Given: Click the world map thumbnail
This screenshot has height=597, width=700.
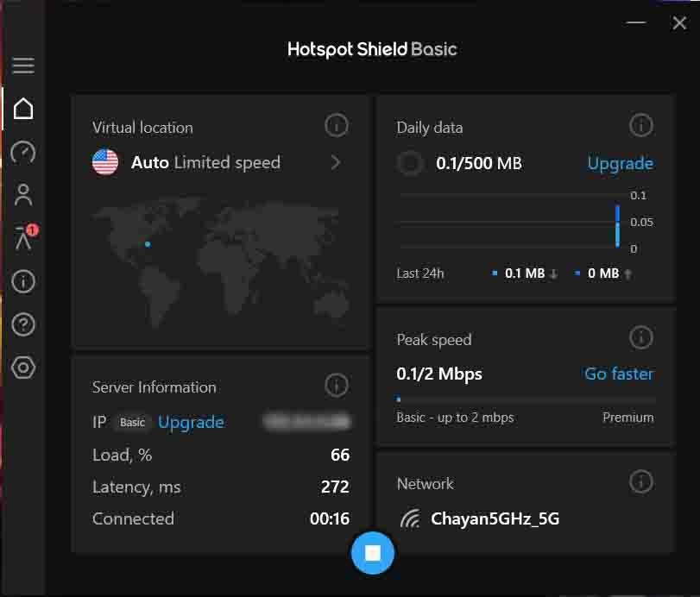Looking at the screenshot, I should [220, 261].
